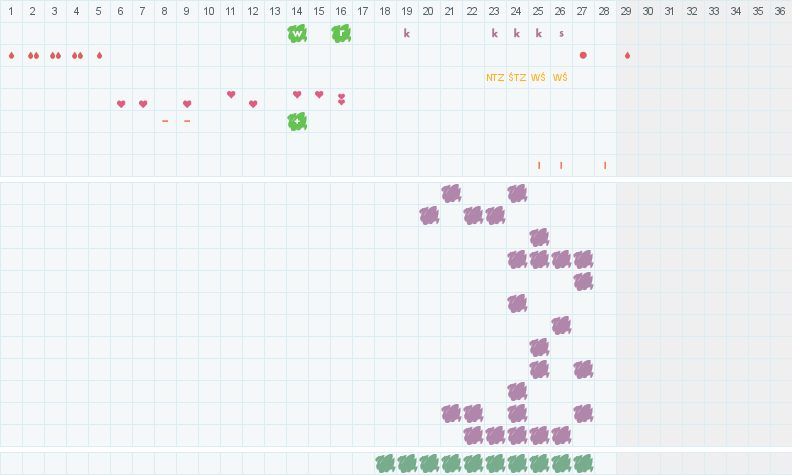The width and height of the screenshot is (792, 475).
Task: Click the double heart on day 16
Action: [x=341, y=99]
